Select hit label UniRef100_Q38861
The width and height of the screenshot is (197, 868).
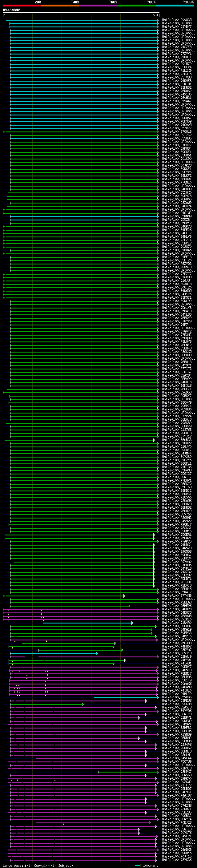[176, 155]
